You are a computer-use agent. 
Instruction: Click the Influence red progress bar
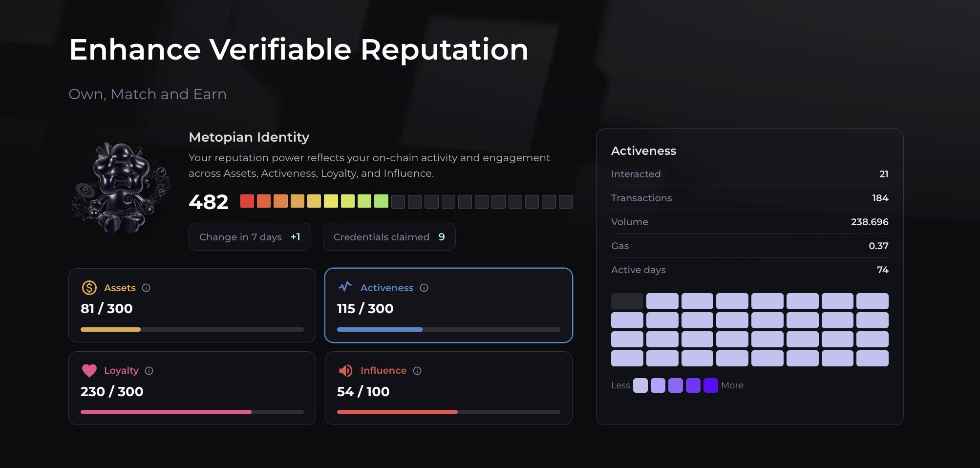[448, 412]
